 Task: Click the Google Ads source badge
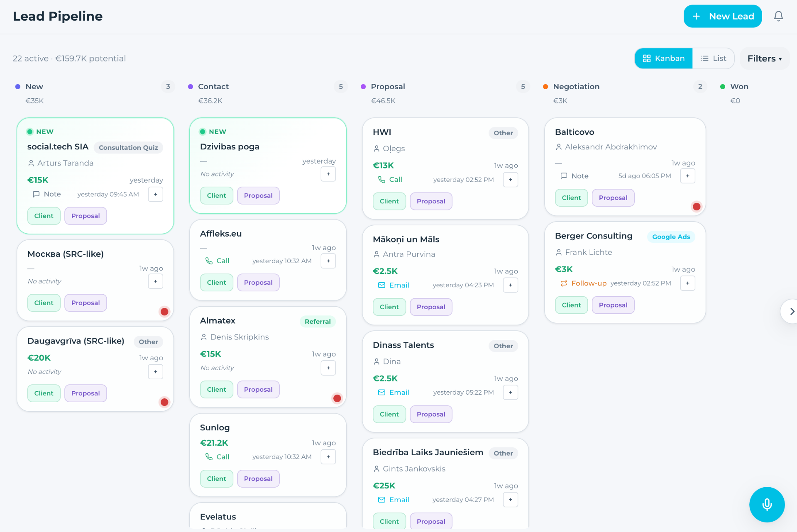[x=671, y=237]
